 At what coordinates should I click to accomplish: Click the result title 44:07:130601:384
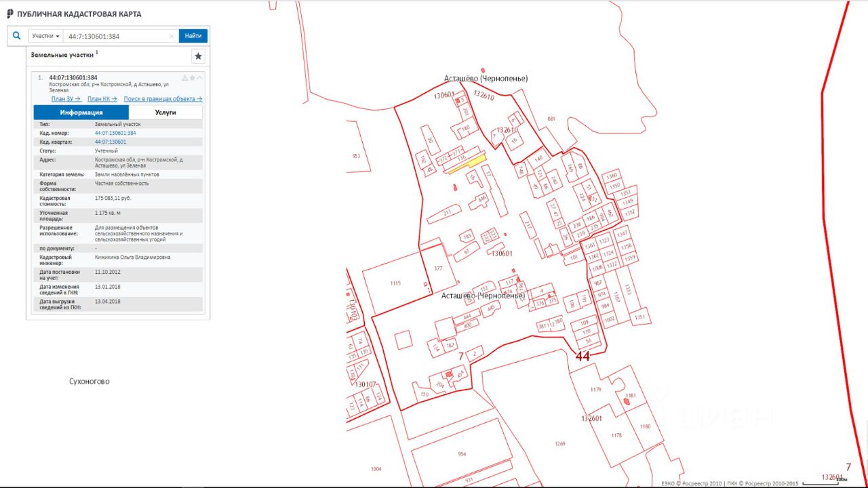point(73,77)
